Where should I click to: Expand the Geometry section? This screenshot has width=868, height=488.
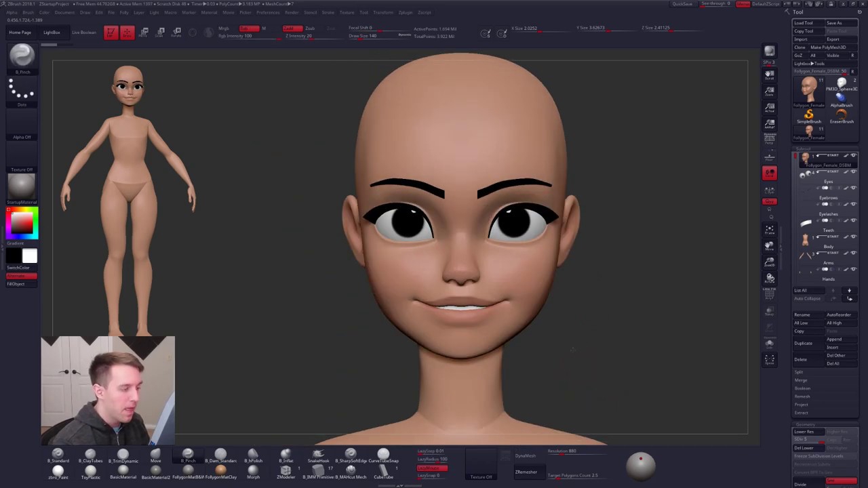click(x=806, y=424)
